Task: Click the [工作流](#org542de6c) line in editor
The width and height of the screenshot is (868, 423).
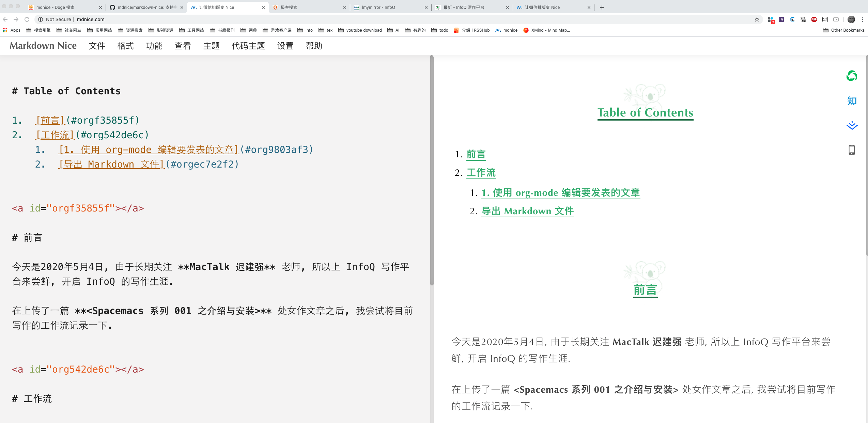Action: tap(81, 135)
